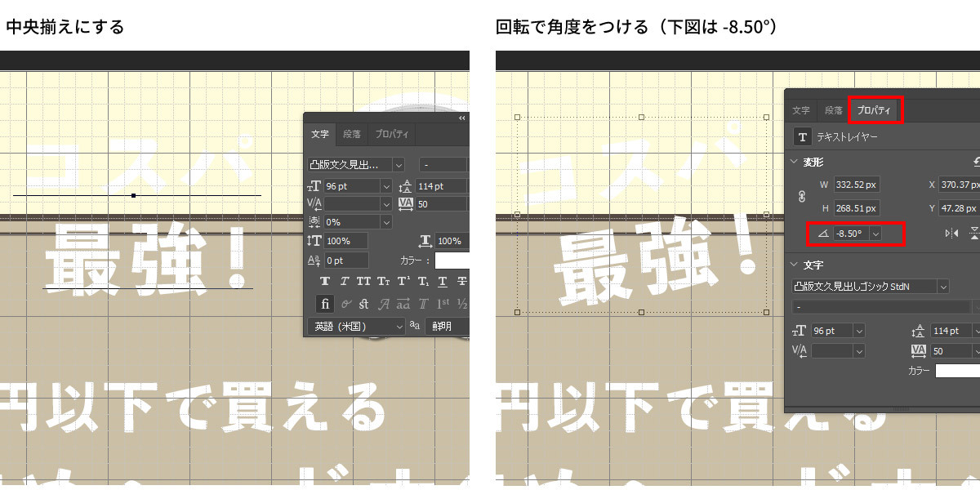Switch to プロパティ tab in left panel
The height and width of the screenshot is (490, 980).
[391, 135]
